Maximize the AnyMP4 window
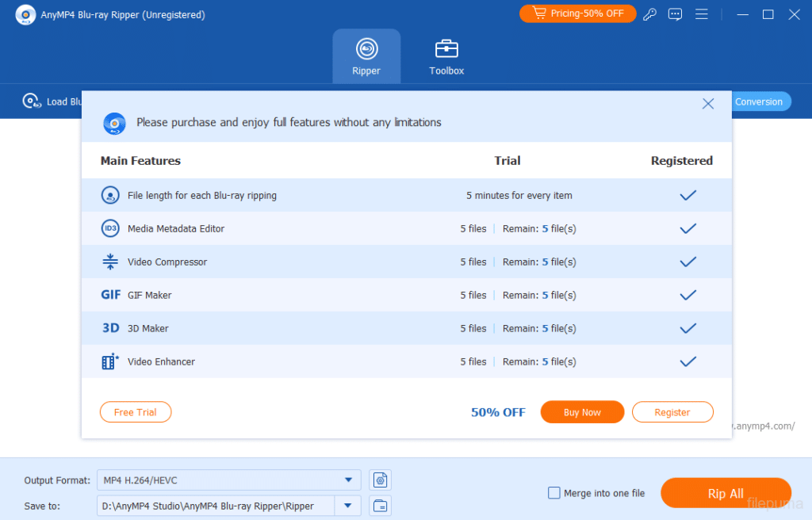This screenshot has height=520, width=812. click(768, 14)
